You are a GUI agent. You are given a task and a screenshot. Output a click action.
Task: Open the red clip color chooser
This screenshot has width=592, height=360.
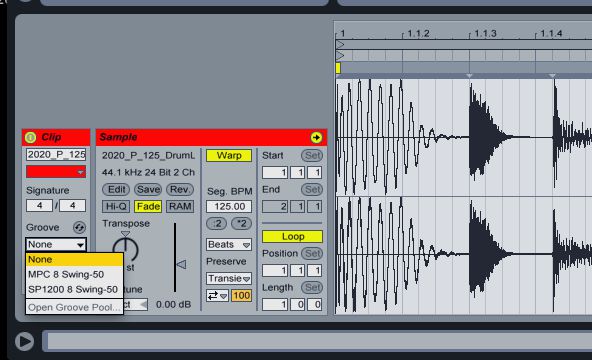[56, 172]
